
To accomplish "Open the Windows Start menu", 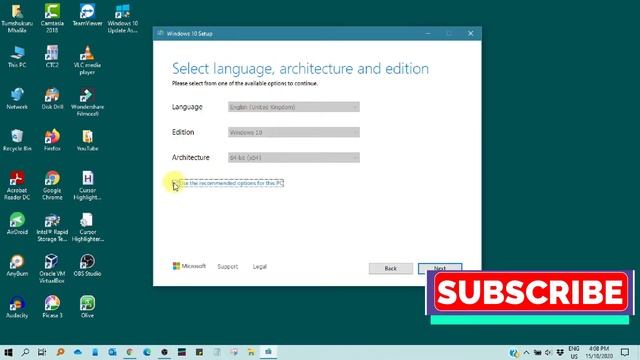I will tap(8, 352).
